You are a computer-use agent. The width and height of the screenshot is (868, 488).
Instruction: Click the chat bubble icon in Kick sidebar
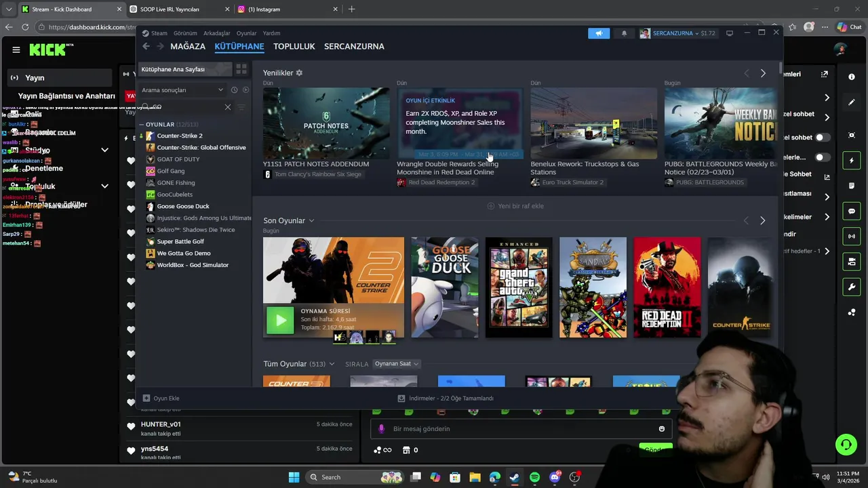(852, 211)
